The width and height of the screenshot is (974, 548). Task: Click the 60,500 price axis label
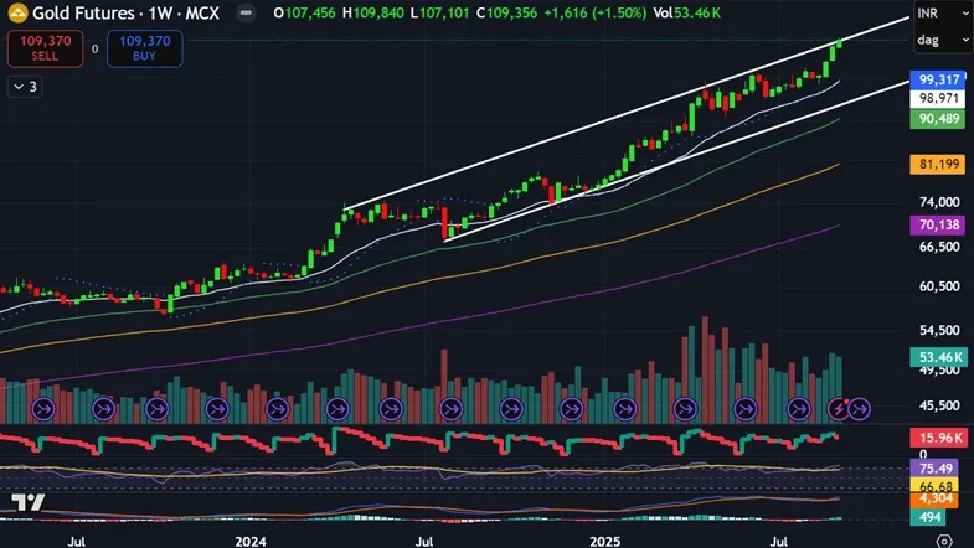(939, 286)
